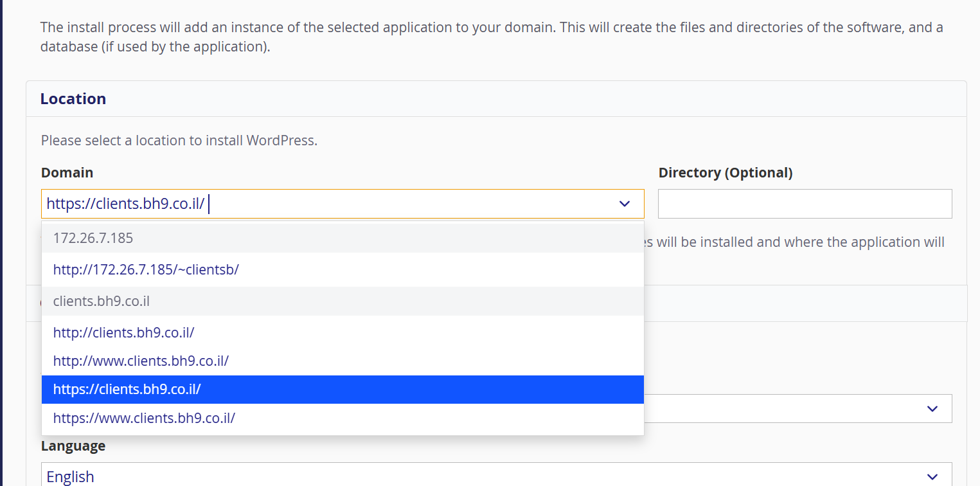Select http://www.clients.bh9.co.il/ option

343,361
